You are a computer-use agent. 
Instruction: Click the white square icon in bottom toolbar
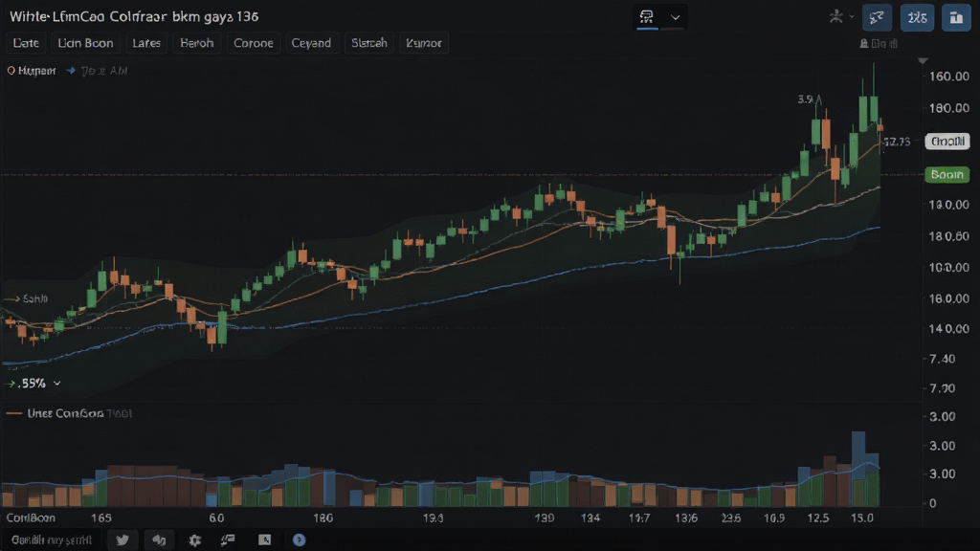coord(264,540)
